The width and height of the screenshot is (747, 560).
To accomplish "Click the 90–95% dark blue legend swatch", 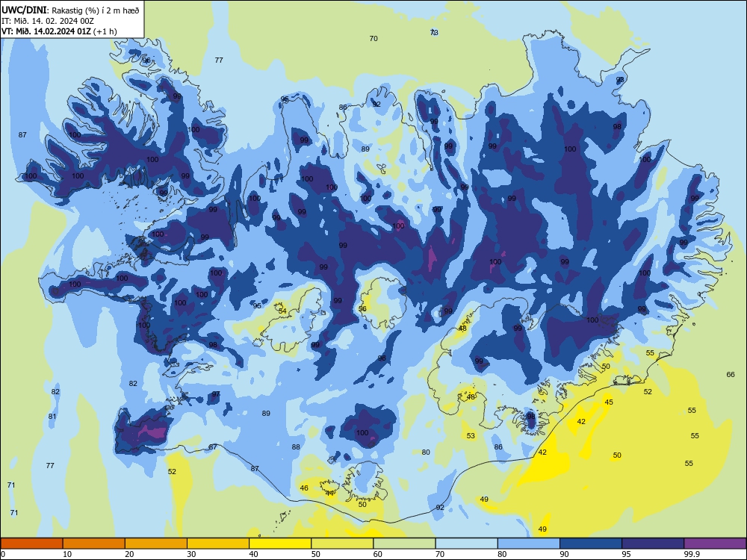I will point(591,544).
